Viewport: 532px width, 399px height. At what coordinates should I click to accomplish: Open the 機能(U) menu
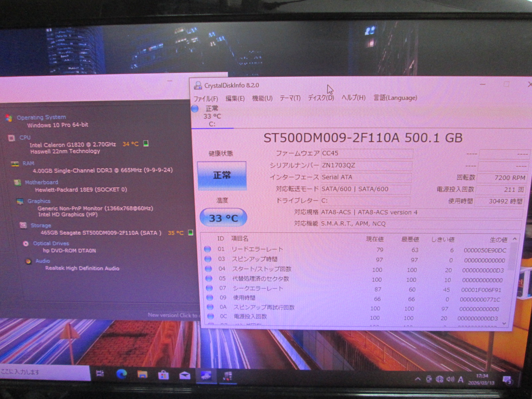coord(262,98)
